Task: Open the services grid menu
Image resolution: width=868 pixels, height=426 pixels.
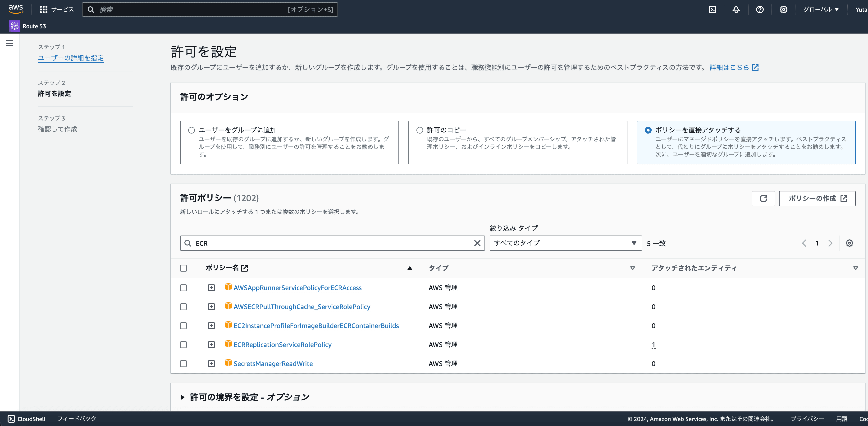Action: (x=43, y=9)
